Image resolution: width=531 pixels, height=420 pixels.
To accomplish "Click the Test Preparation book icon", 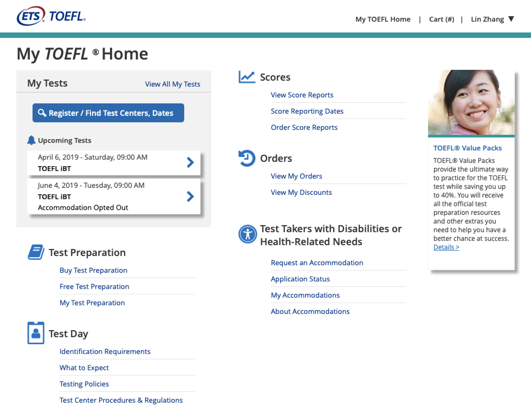I will coord(36,252).
